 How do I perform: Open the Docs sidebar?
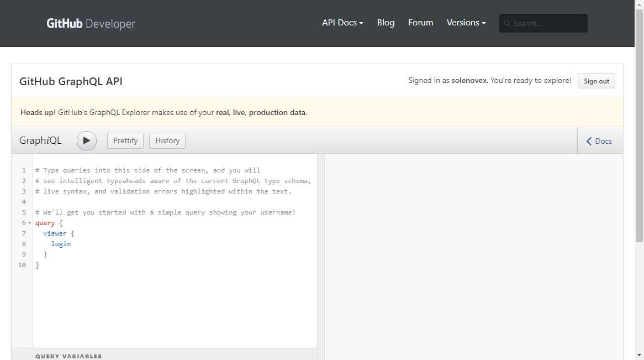click(x=600, y=140)
